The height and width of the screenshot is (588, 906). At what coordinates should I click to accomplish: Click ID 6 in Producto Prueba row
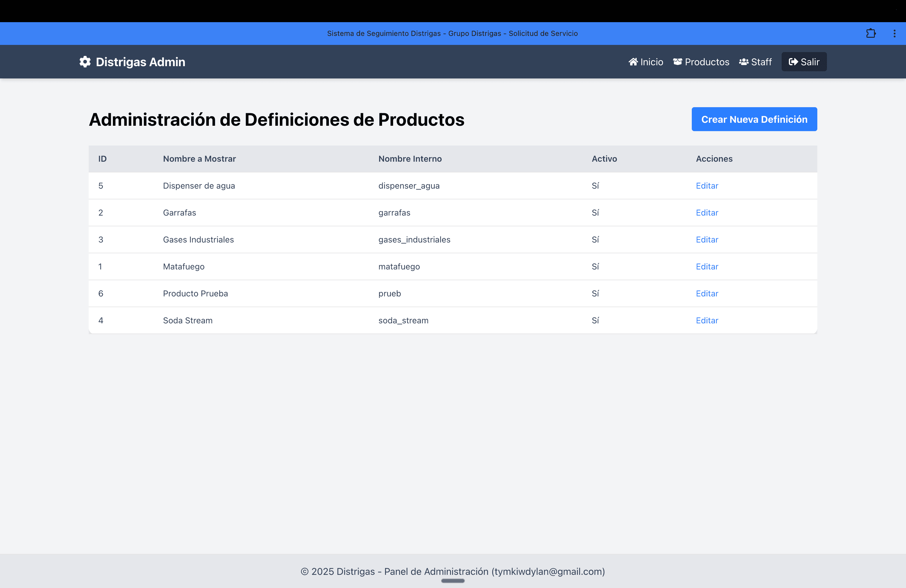point(100,294)
